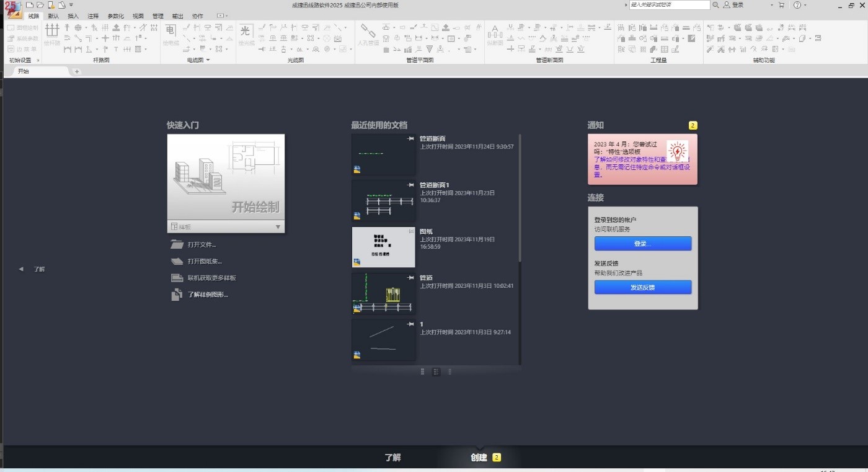Click the 绘电缆 ribbon tool icon

[x=170, y=32]
